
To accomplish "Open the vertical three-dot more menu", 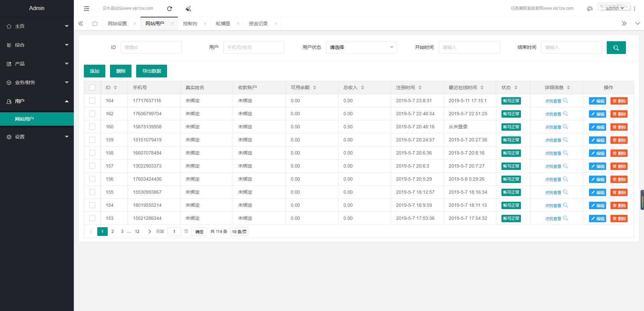I will pyautogui.click(x=634, y=9).
